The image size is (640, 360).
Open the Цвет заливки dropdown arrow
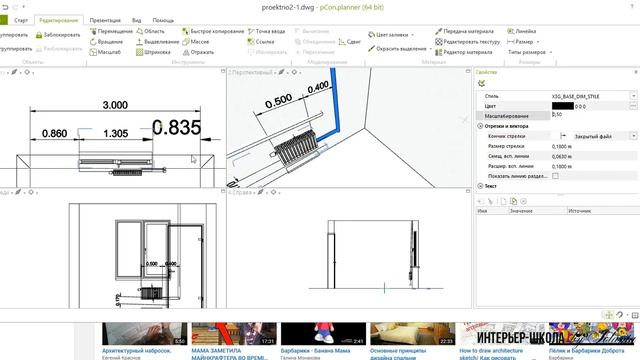[x=412, y=35]
